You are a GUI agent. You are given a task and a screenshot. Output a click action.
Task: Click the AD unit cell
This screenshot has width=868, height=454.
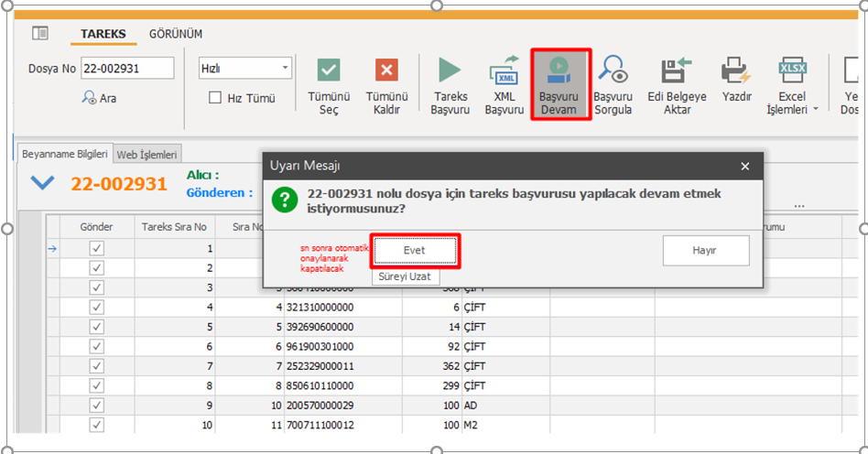(506, 405)
